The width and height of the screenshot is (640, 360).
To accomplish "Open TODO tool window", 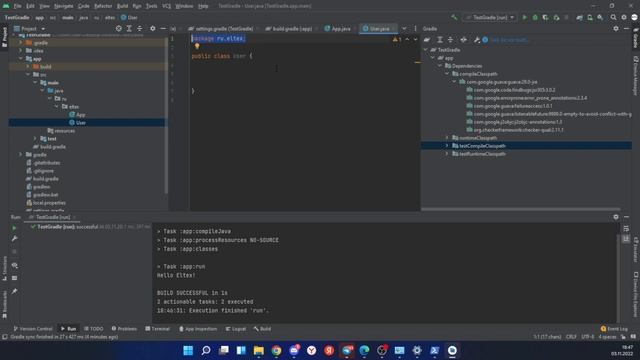I will (93, 329).
